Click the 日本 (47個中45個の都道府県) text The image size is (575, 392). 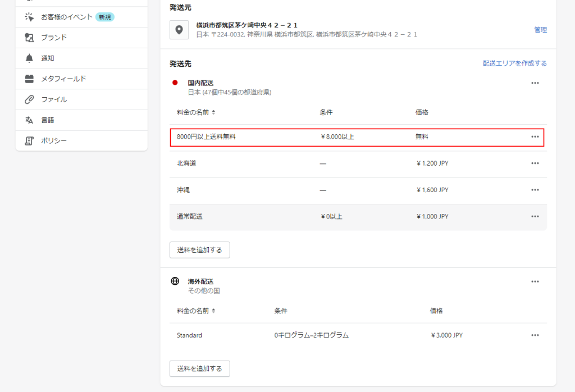(230, 93)
